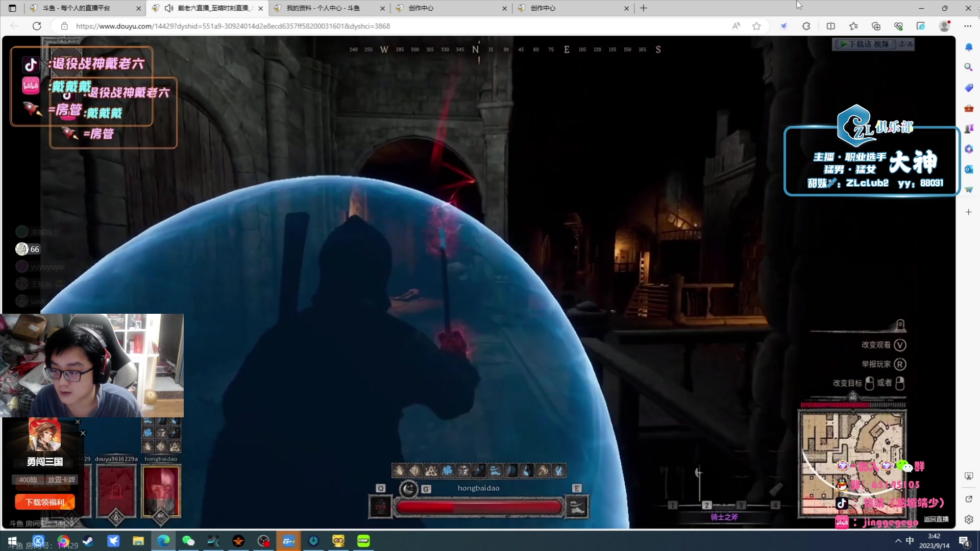Mute the 戴老六直播 tab's audio icon
The height and width of the screenshot is (551, 980).
[x=169, y=8]
